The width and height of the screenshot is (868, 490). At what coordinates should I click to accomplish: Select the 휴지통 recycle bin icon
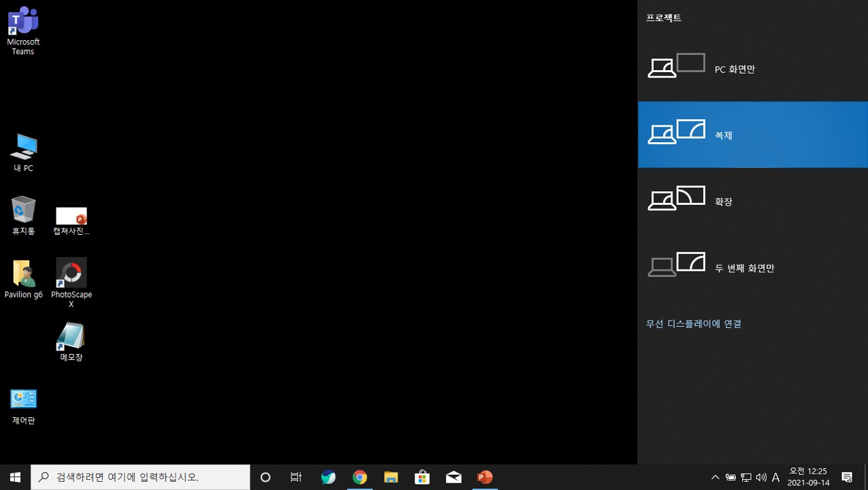click(x=23, y=216)
